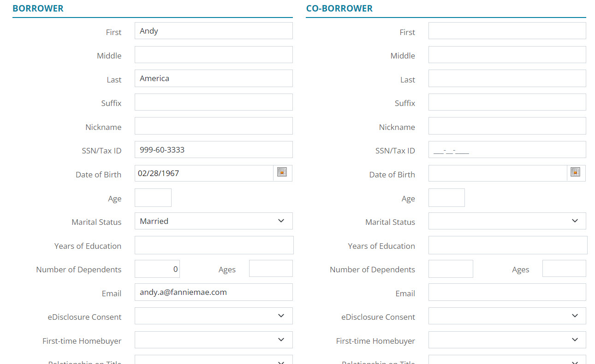Click the Borrower Date of Birth text field

click(x=204, y=173)
